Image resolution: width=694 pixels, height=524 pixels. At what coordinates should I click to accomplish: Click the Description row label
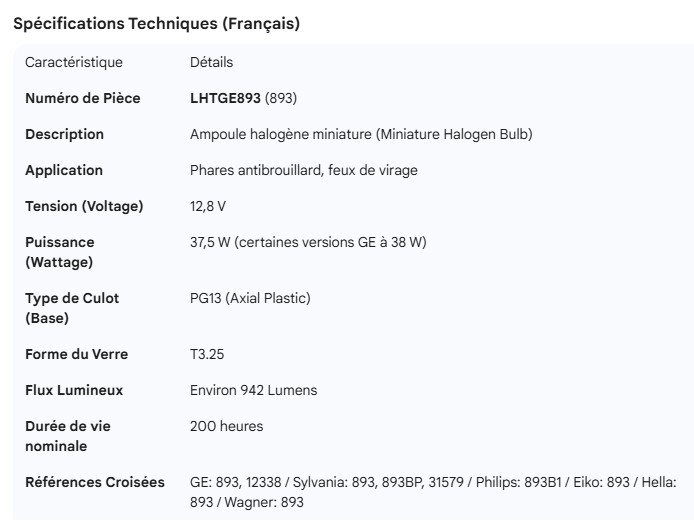pyautogui.click(x=64, y=134)
